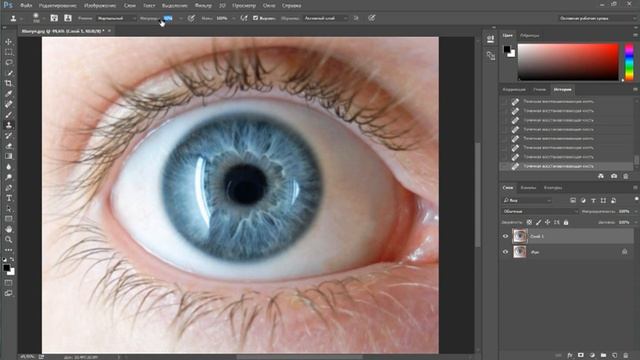
Task: Delete current state in History panel
Action: click(x=626, y=176)
